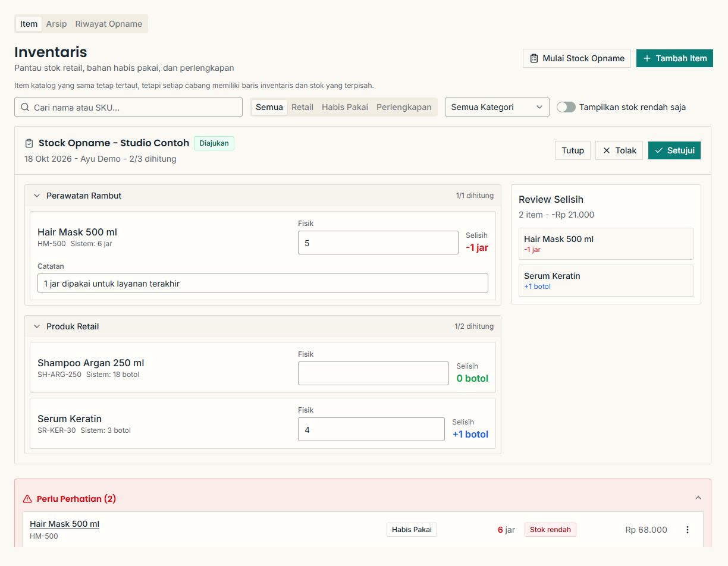Click the '2 item - -Rp 21.000' summary
The image size is (728, 566).
coord(556,215)
